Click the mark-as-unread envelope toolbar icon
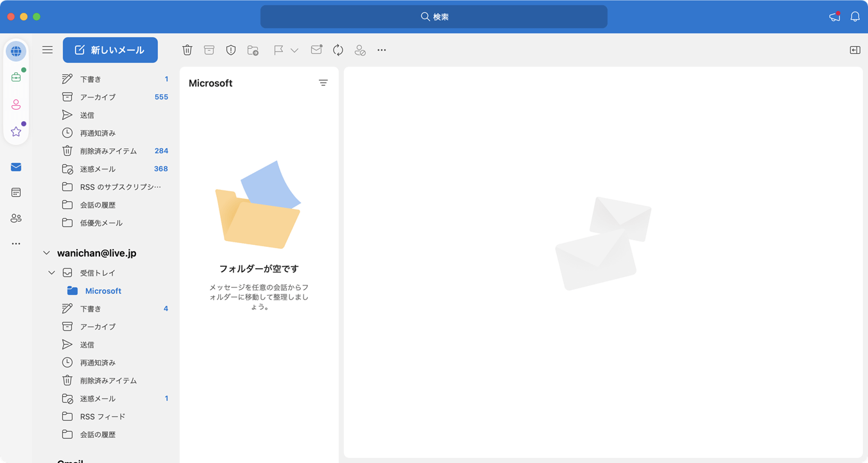868x463 pixels. tap(316, 49)
